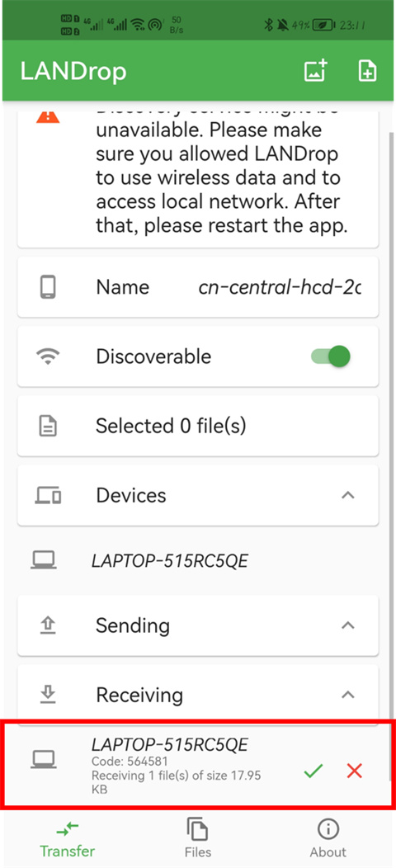
Task: Tap the add image icon in header
Action: 316,72
